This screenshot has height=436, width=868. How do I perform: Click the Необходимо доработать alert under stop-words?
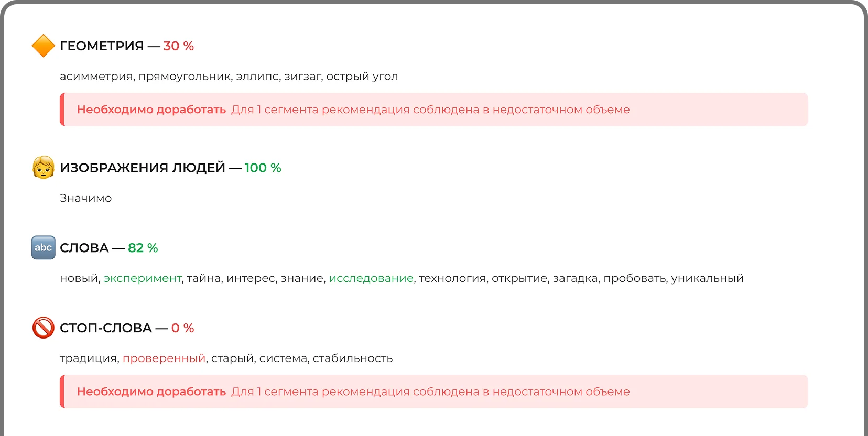click(434, 391)
